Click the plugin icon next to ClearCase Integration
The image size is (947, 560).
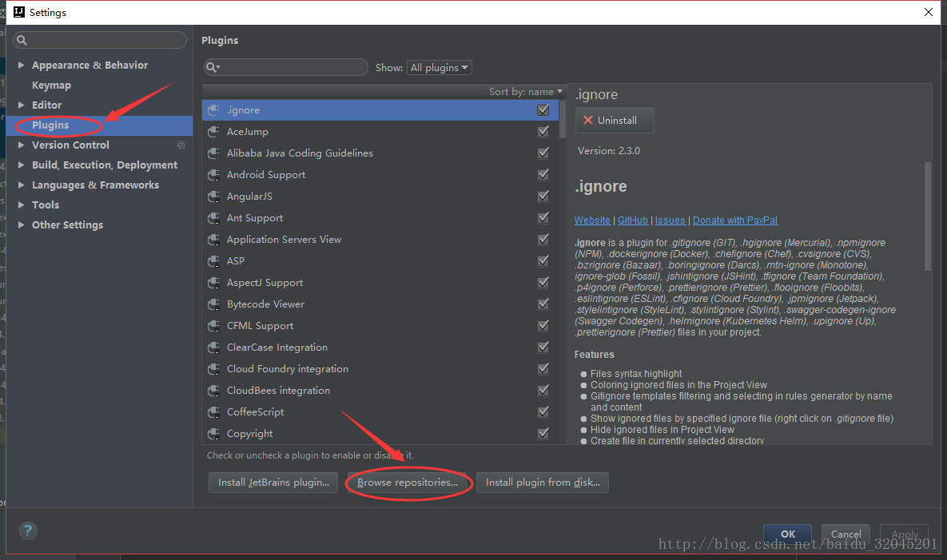[213, 348]
